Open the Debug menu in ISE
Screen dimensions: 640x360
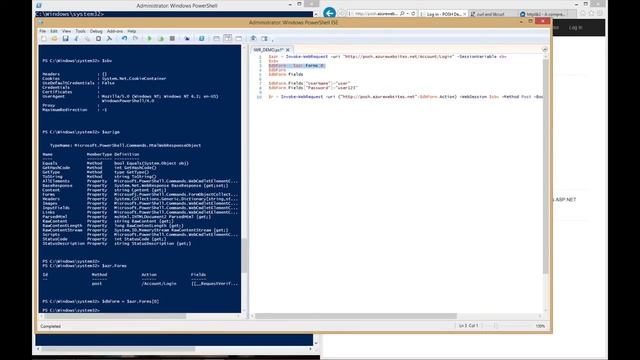[x=96, y=31]
